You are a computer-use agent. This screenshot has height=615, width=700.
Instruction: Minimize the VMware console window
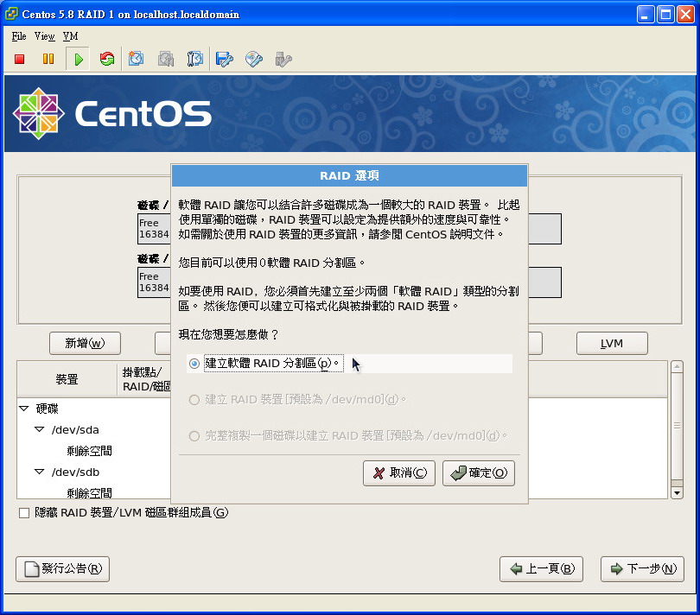[645, 15]
